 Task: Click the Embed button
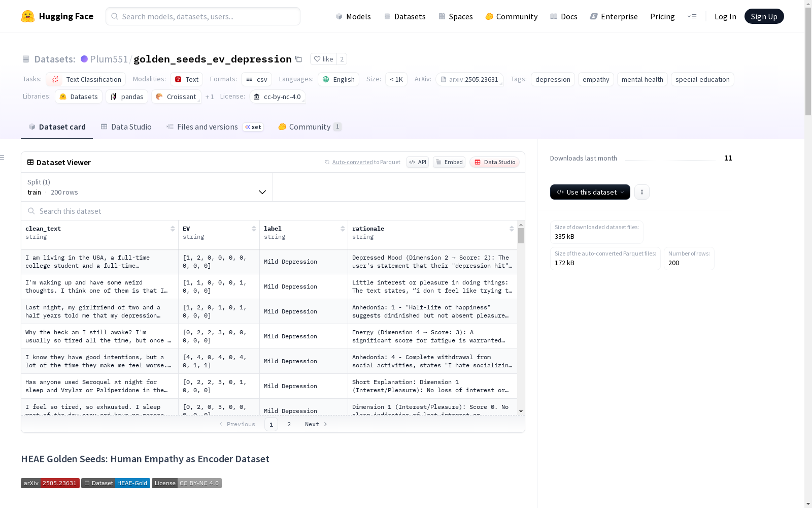449,162
